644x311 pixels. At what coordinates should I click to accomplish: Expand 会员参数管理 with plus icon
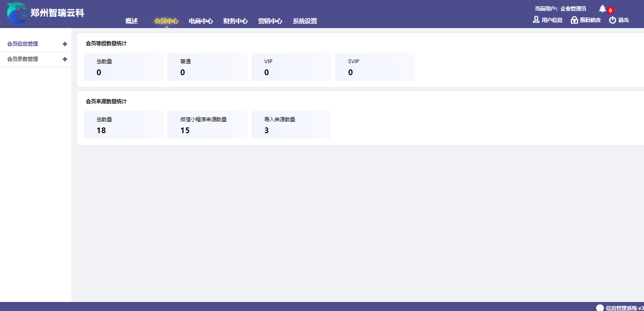pyautogui.click(x=65, y=59)
